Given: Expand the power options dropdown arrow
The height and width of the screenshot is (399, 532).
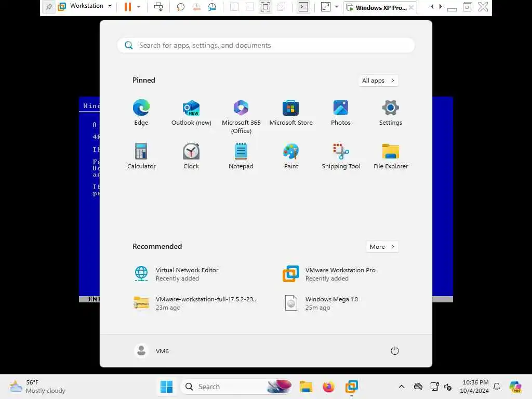Looking at the screenshot, I should (139, 7).
